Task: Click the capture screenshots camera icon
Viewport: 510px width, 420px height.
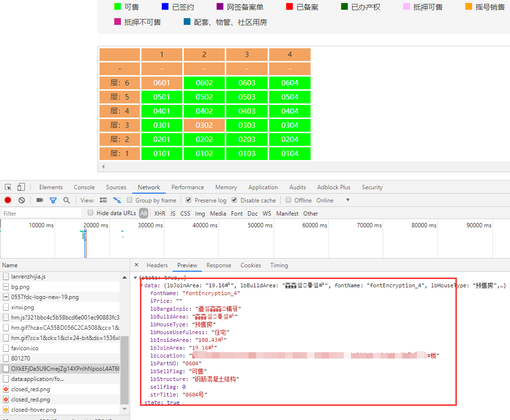Action: [x=39, y=200]
